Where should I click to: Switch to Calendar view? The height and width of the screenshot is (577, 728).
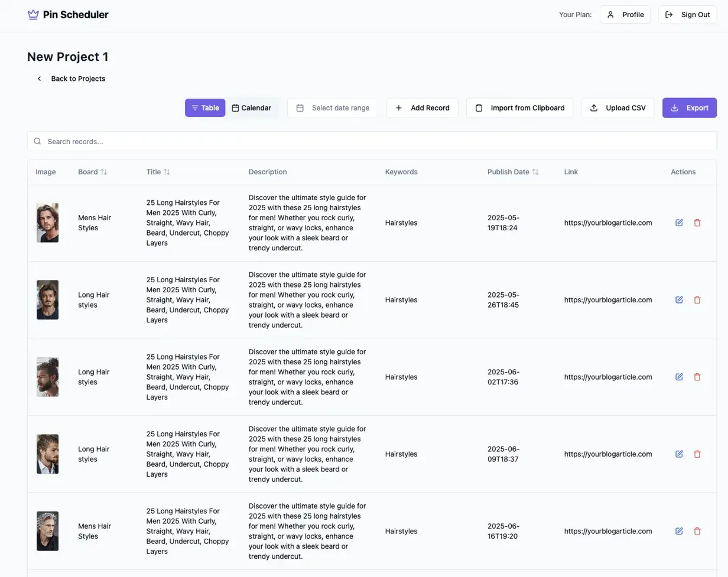[x=251, y=108]
